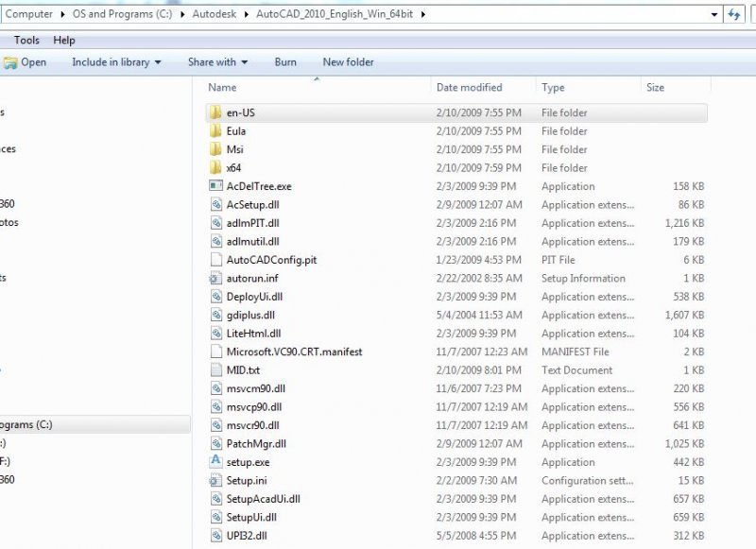Click the PatchMgr.dll file icon
The height and width of the screenshot is (549, 756).
[216, 443]
